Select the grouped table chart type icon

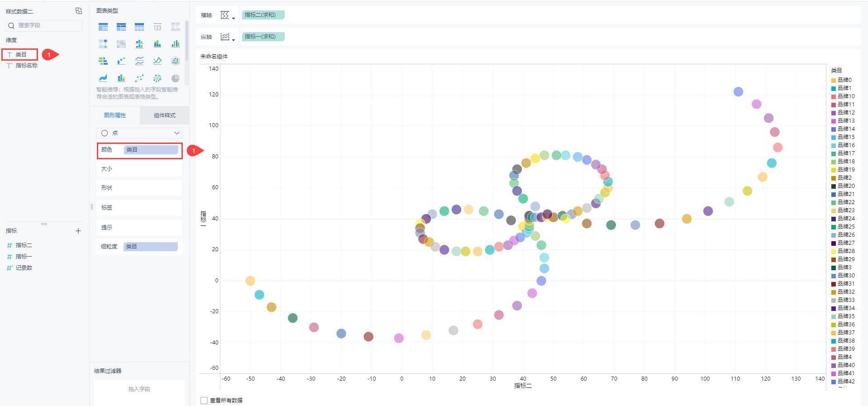103,27
